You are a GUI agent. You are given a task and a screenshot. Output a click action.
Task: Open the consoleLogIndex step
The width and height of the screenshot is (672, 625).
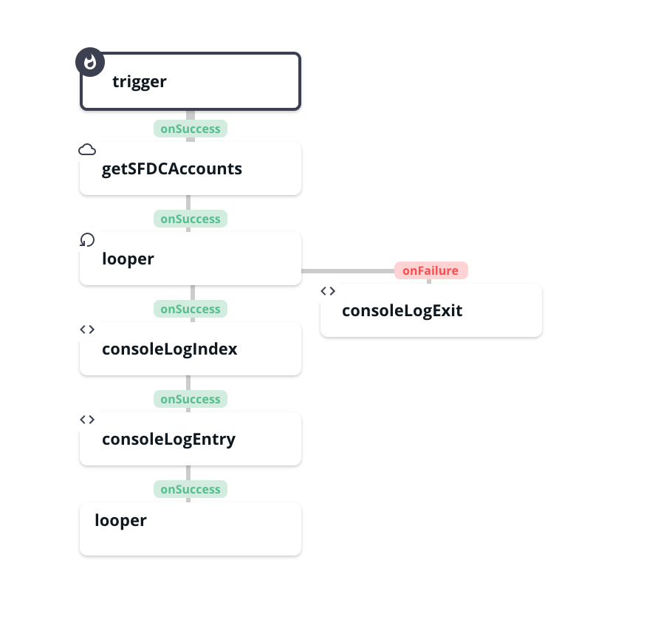click(191, 349)
